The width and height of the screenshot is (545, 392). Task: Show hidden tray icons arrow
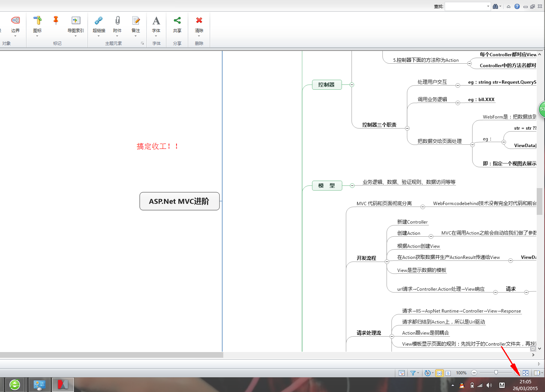coord(453,385)
